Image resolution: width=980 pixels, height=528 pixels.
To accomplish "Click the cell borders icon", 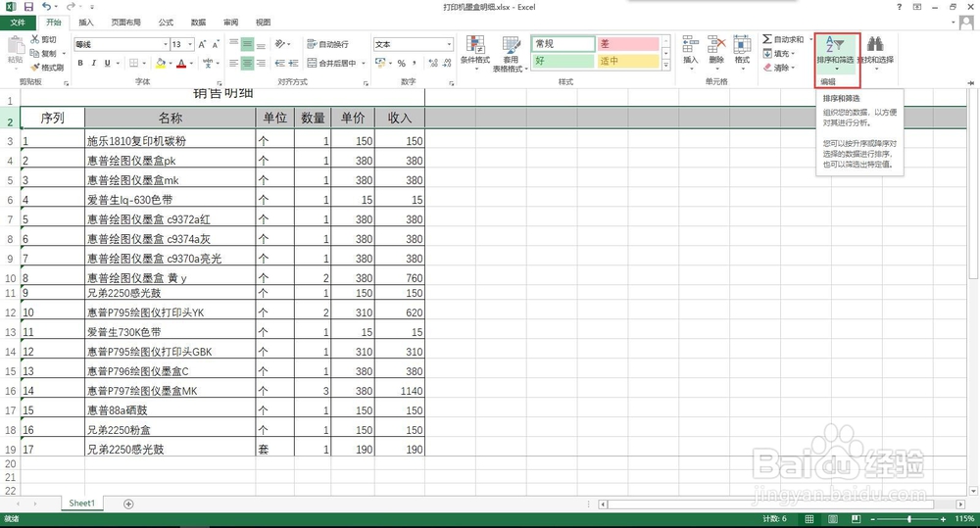I will (133, 63).
